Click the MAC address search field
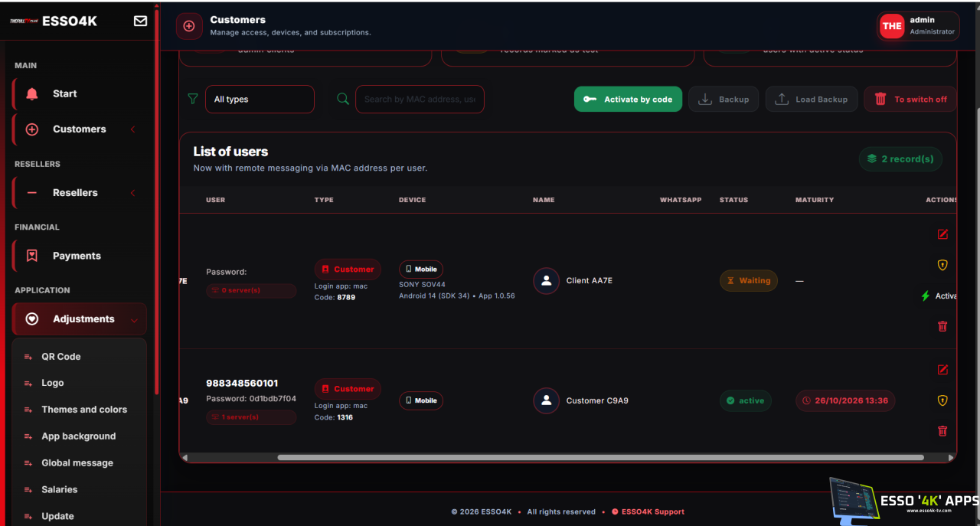The width and height of the screenshot is (980, 526). (x=420, y=100)
